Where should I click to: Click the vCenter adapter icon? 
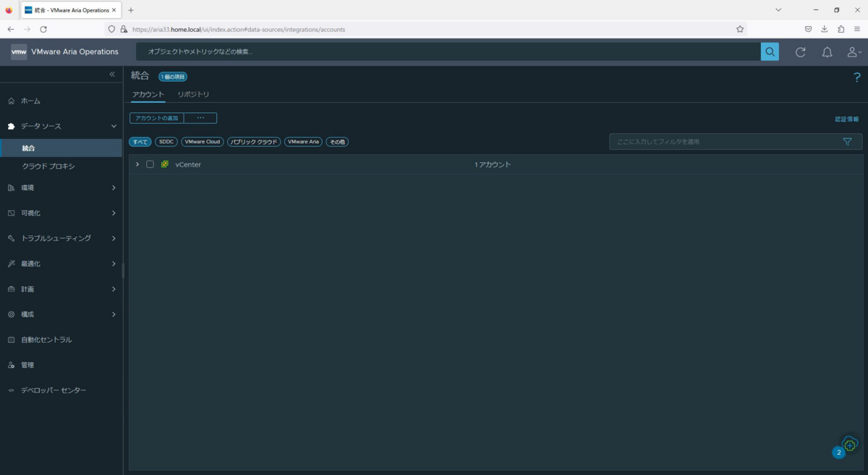[x=165, y=164]
